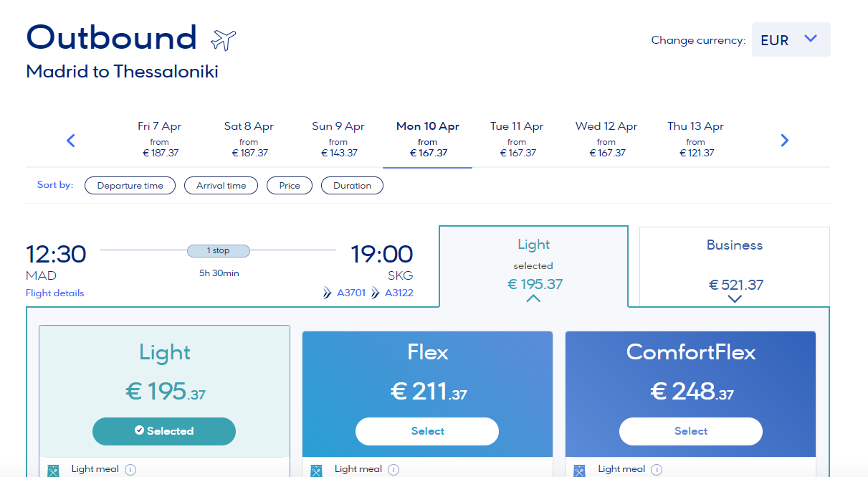The height and width of the screenshot is (477, 868).
Task: Sort flights by Price
Action: pyautogui.click(x=290, y=186)
